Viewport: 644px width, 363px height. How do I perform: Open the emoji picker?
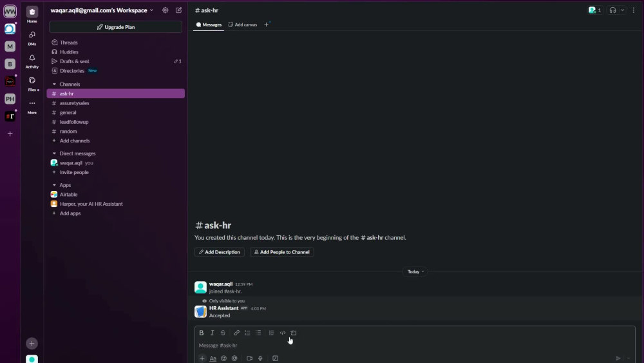click(x=223, y=358)
